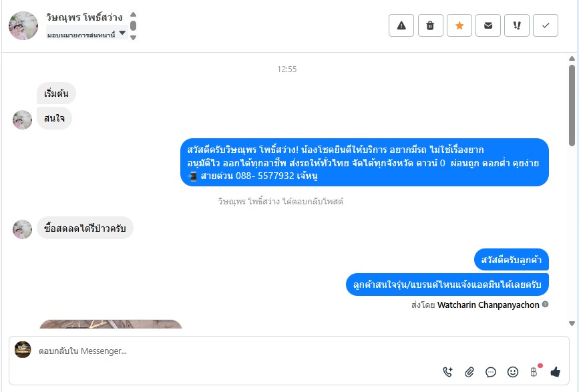Mark conversation unread with envelope icon
This screenshot has width=579, height=392.
[488, 25]
